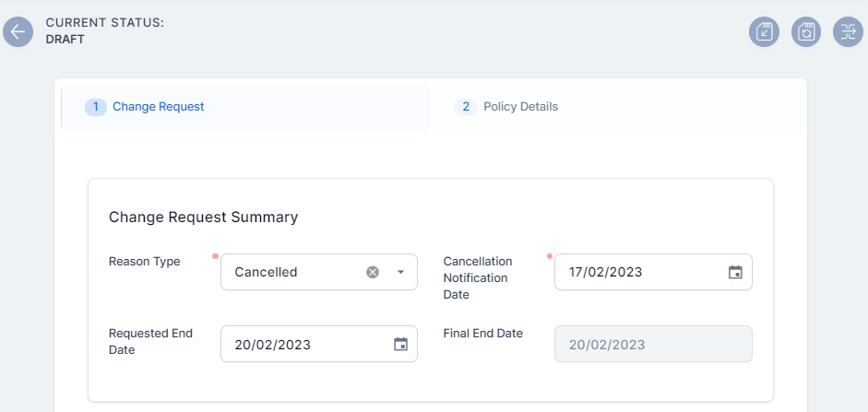Screen dimensions: 868x412
Task: Click the Cancellation Notification Date label
Action: pos(478,277)
